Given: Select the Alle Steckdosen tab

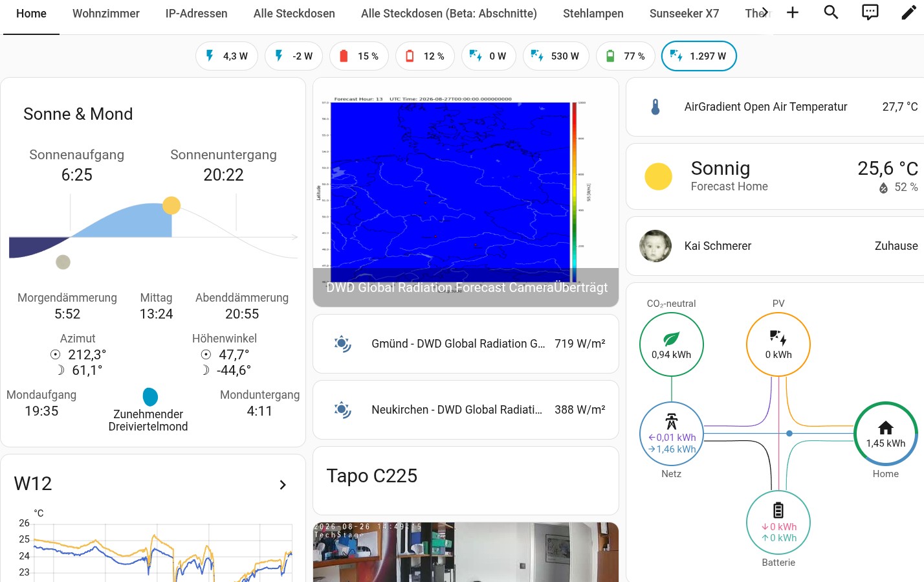Looking at the screenshot, I should (x=294, y=14).
